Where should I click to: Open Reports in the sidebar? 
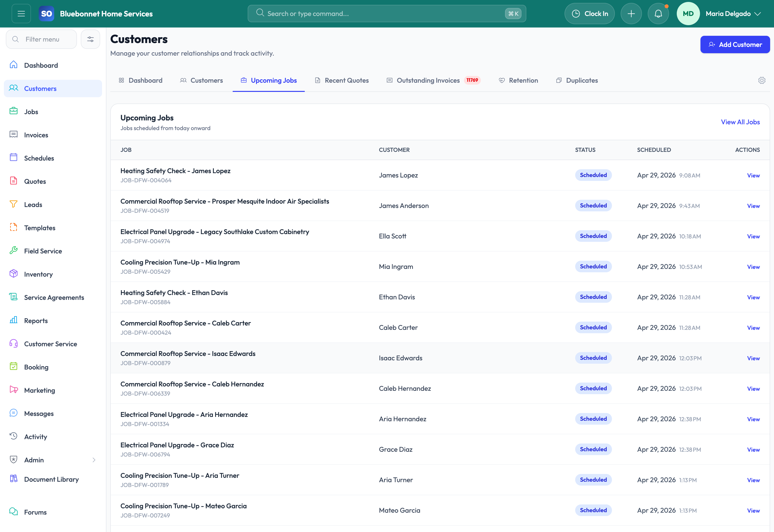53,321
